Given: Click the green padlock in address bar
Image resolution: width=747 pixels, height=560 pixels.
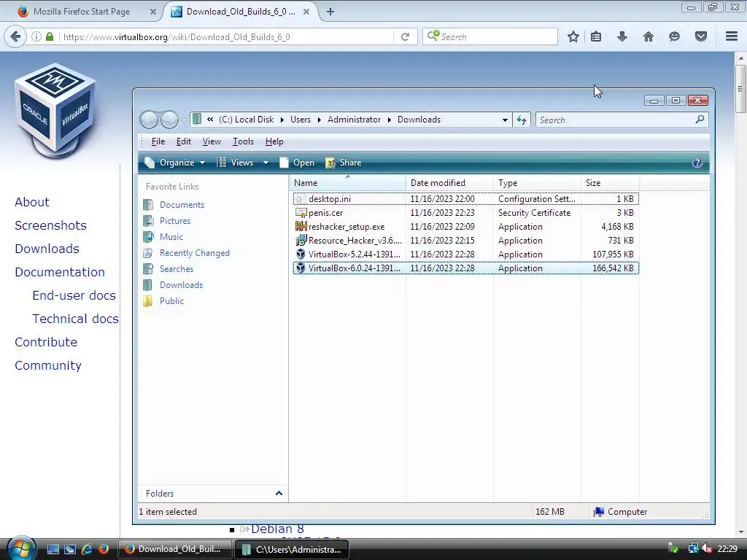Looking at the screenshot, I should pyautogui.click(x=50, y=36).
